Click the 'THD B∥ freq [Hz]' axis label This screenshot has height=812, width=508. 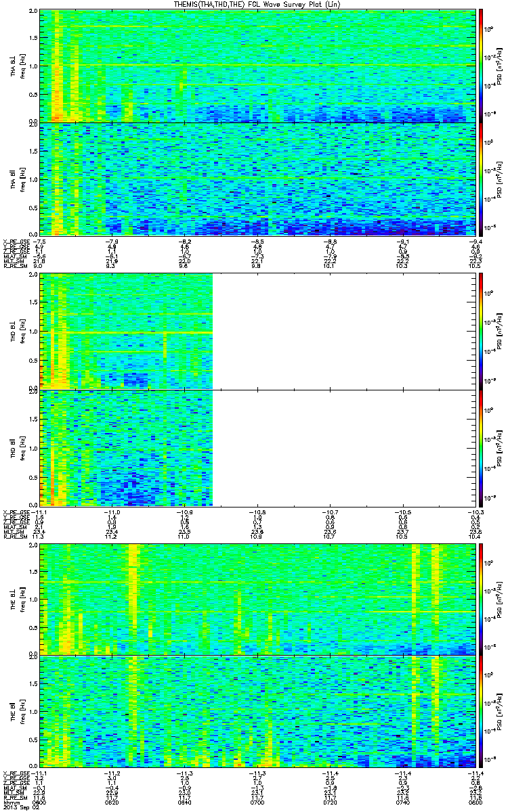[x=16, y=447]
